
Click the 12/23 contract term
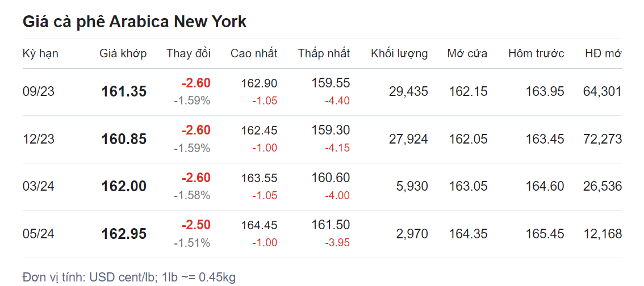39,139
